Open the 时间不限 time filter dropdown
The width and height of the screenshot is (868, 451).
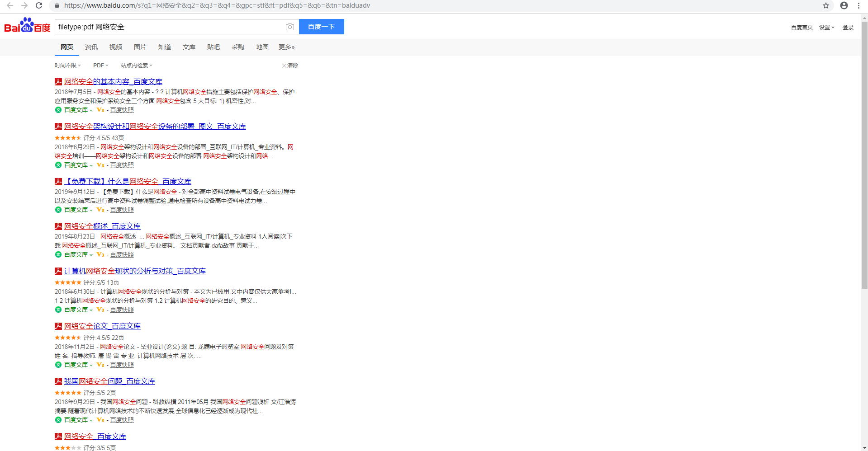point(68,66)
